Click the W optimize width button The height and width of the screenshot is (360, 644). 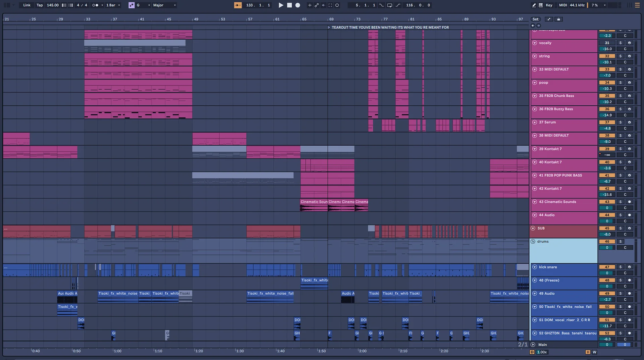[x=594, y=352]
